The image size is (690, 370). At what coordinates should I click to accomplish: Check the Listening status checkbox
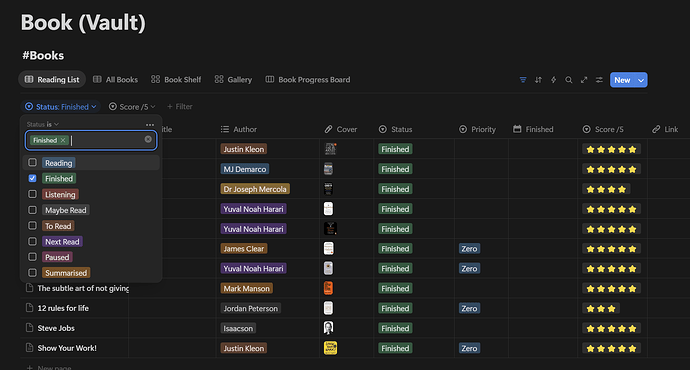[x=33, y=194]
